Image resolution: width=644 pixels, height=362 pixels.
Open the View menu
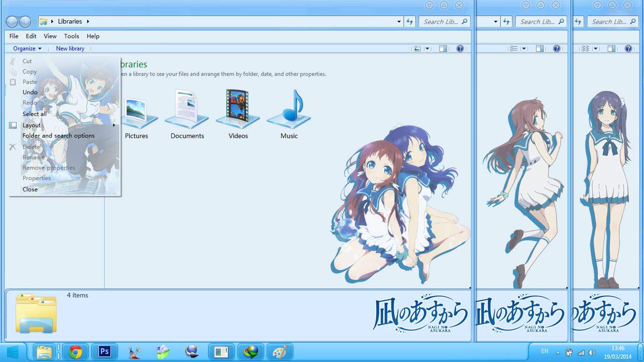(x=50, y=36)
